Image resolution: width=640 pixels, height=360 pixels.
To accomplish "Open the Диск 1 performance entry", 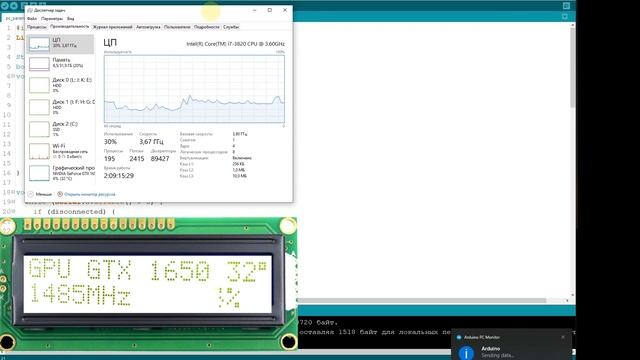I will click(x=60, y=107).
